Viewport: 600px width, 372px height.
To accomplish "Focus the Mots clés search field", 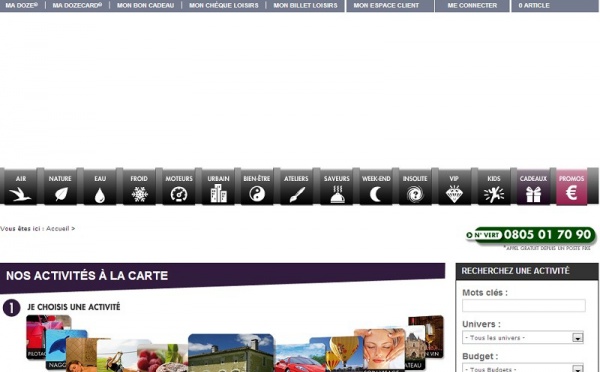I will pyautogui.click(x=523, y=305).
